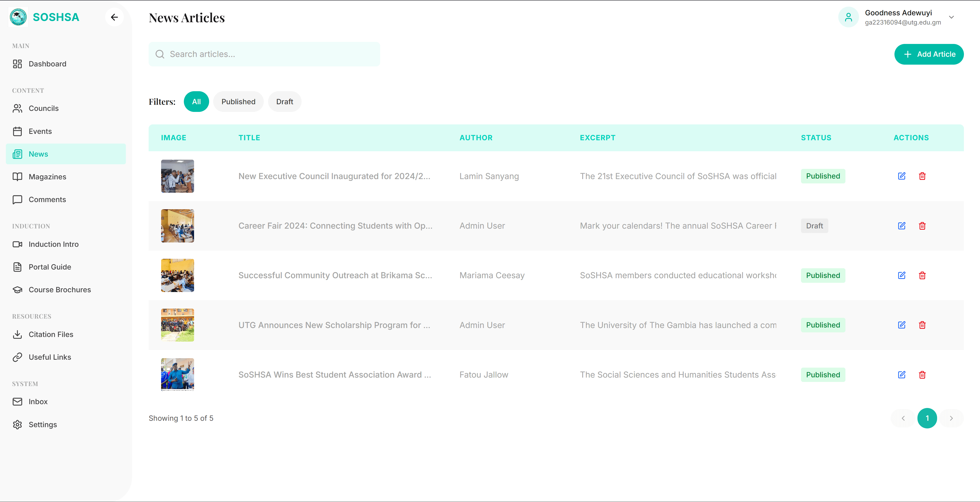The width and height of the screenshot is (980, 502).
Task: Click the SOSHSA logo icon
Action: [18, 17]
